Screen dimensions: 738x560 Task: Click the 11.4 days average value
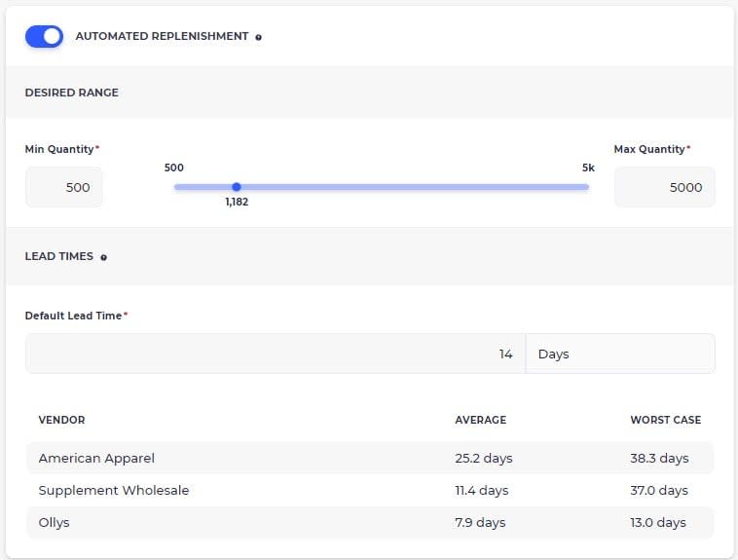point(482,490)
